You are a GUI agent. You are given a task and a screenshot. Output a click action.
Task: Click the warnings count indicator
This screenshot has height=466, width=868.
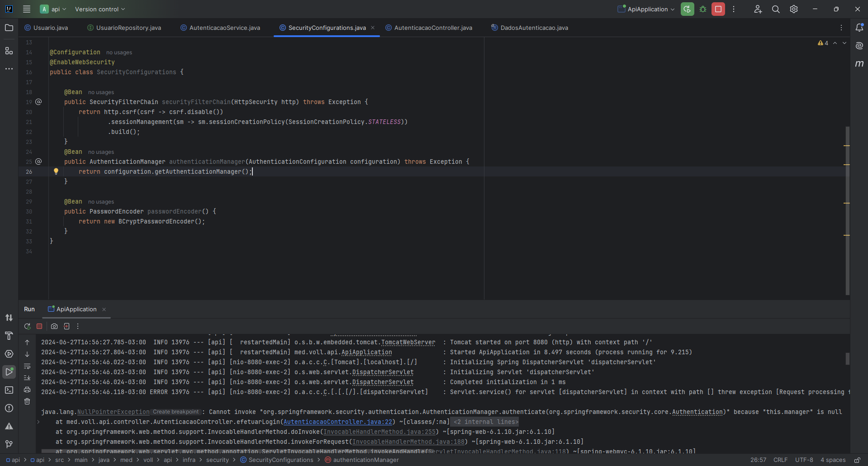coord(823,43)
